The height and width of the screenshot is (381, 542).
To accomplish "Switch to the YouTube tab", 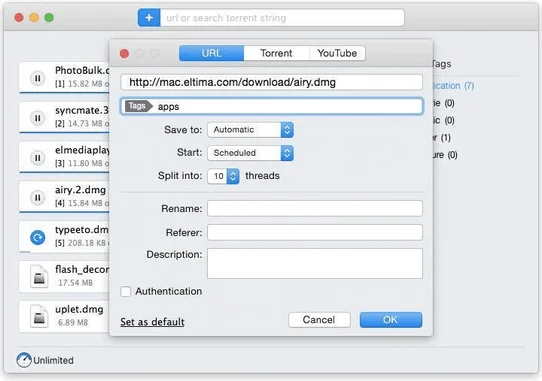I will [337, 53].
